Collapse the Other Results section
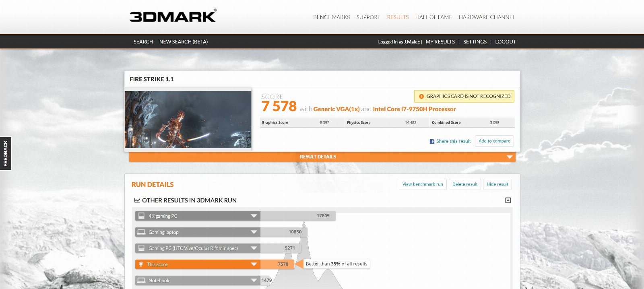Screen dimensions: 644x289 [508, 200]
